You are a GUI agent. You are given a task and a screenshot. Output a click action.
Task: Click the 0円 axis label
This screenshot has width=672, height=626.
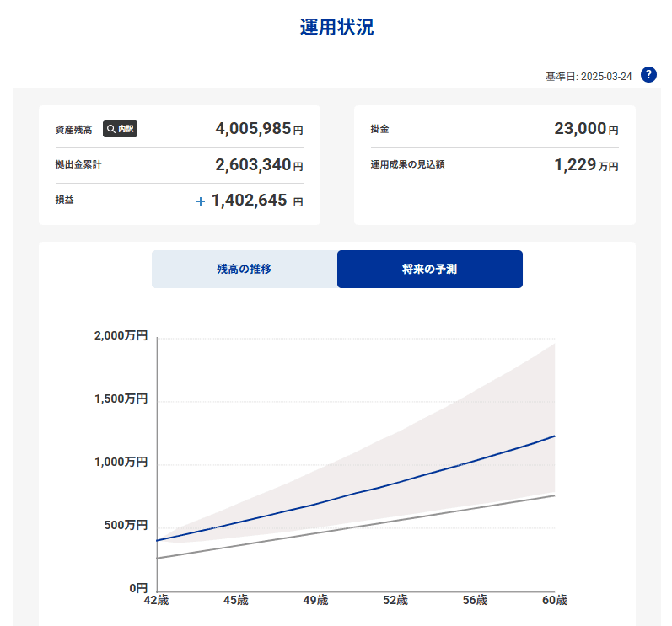point(138,588)
